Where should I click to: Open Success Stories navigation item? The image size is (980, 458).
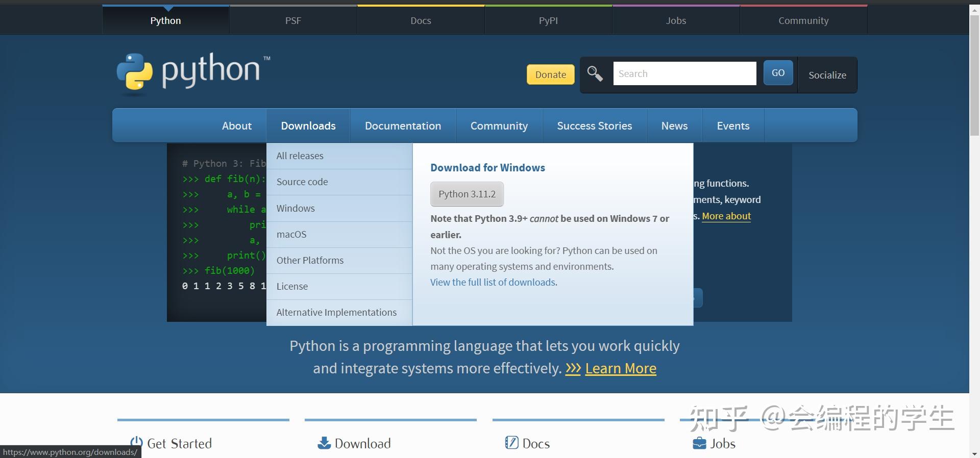coord(594,125)
